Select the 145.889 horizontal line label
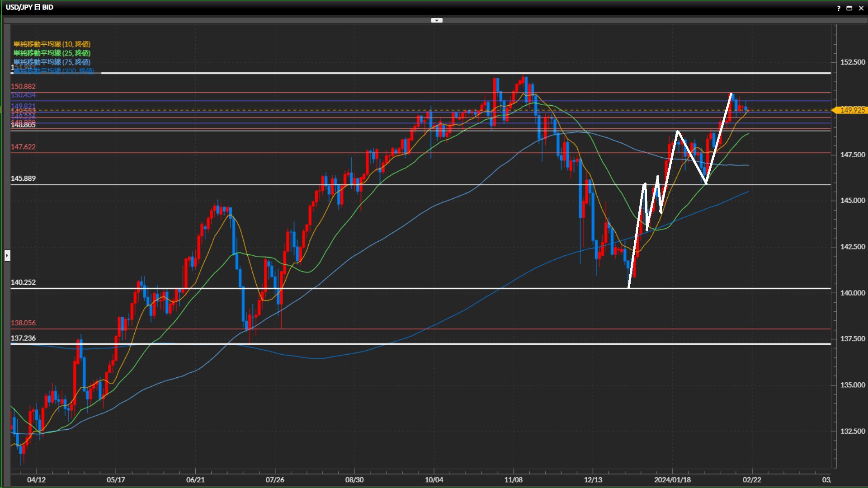868x488 pixels. [23, 178]
